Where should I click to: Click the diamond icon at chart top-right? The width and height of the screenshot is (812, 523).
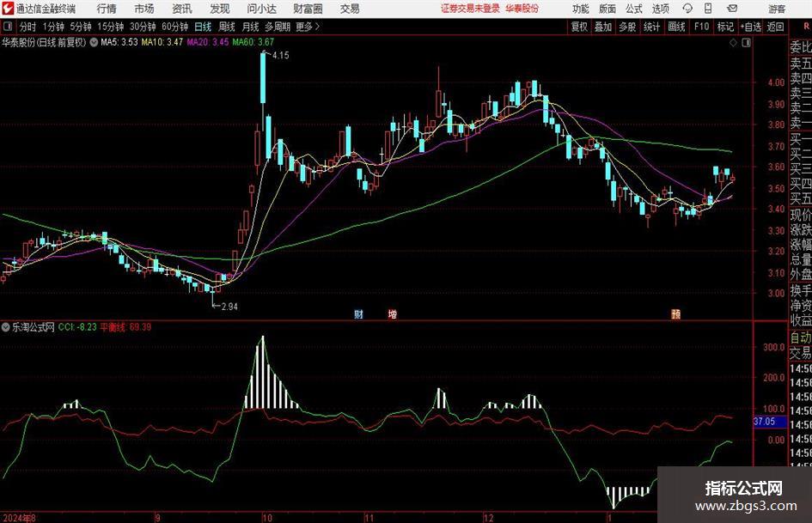(x=733, y=43)
